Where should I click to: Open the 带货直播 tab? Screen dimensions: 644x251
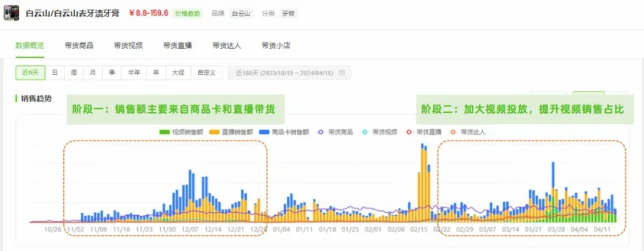click(177, 46)
